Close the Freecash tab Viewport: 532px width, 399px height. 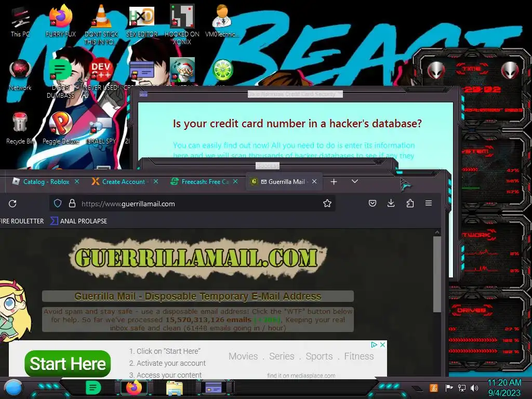point(235,181)
